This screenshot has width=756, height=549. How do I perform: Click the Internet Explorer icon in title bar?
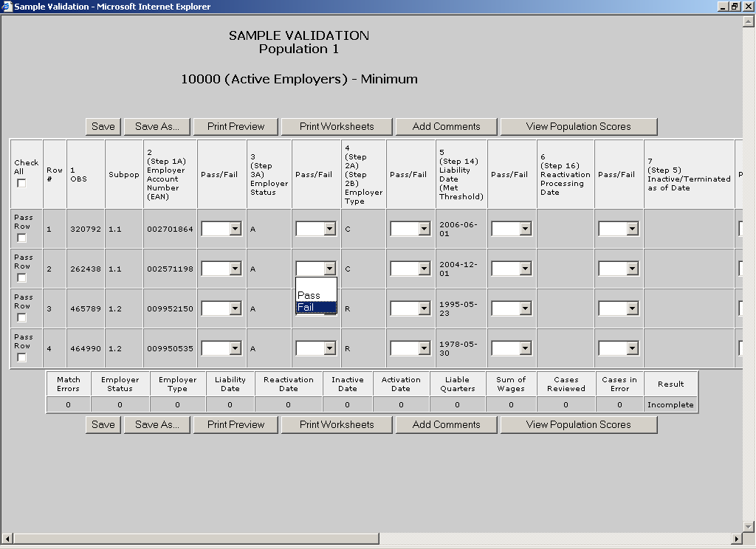click(x=7, y=7)
